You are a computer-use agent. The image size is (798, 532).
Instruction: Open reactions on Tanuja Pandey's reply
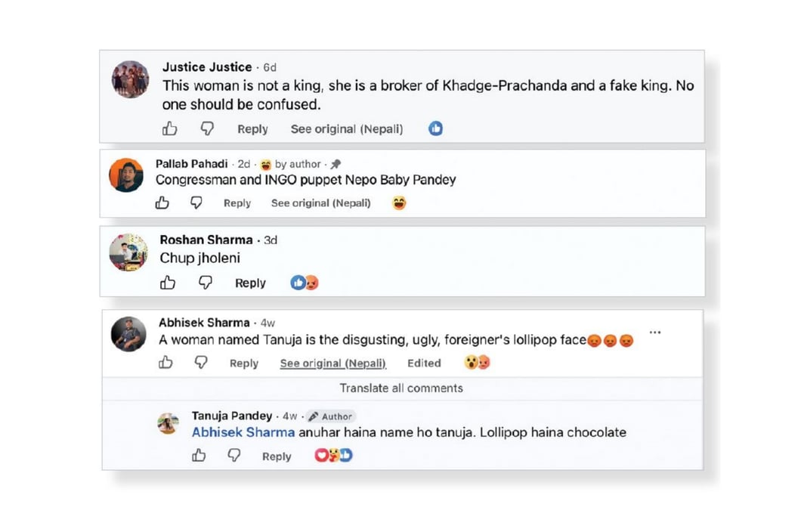coord(333,455)
